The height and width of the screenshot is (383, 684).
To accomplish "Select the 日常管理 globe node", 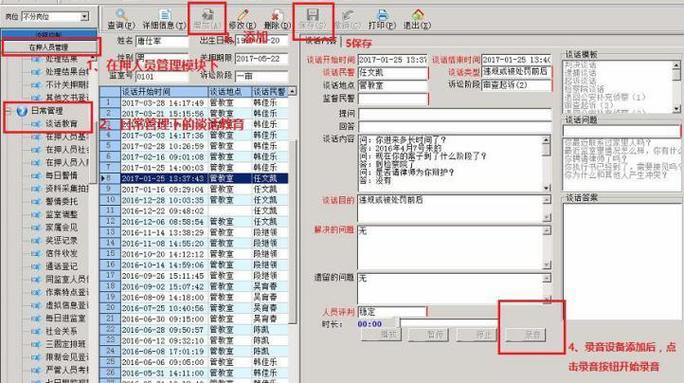I will coord(22,111).
